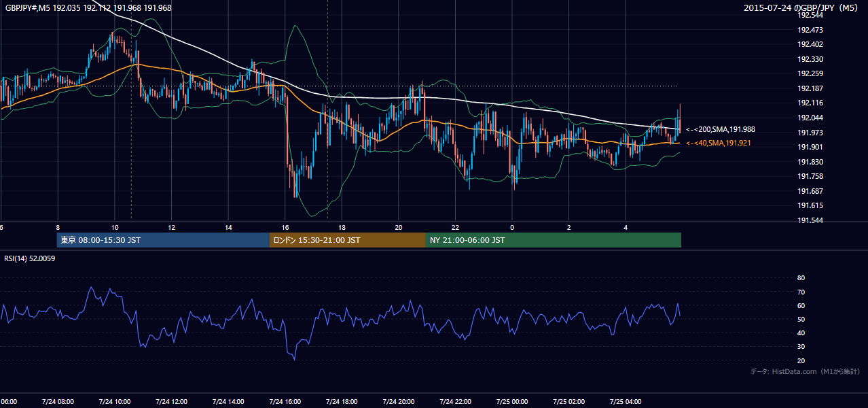Click the HistData.com data source credit
This screenshot has width=868, height=408.
click(x=806, y=371)
